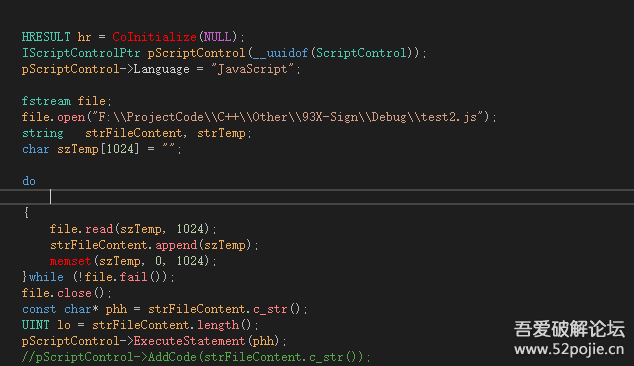Click szTemp[1024] in the char declaration
The width and height of the screenshot is (634, 366).
click(x=98, y=149)
